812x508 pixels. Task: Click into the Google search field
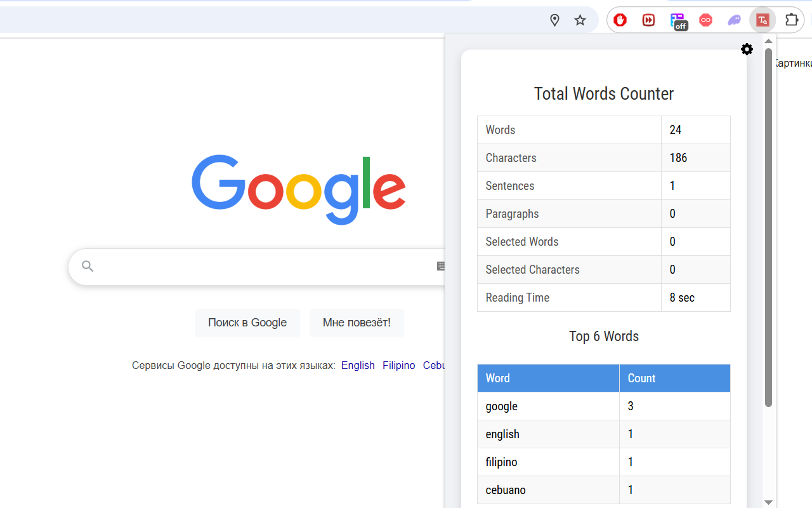257,267
